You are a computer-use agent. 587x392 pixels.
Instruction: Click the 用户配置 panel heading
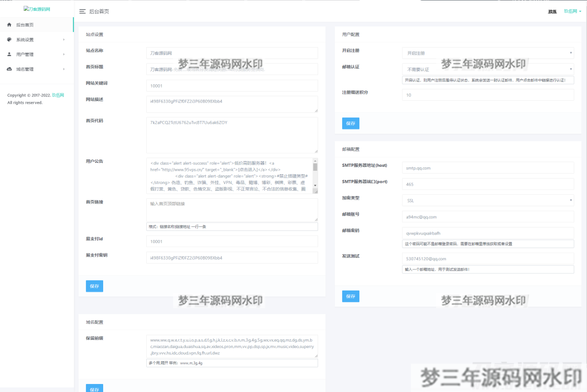(x=350, y=34)
